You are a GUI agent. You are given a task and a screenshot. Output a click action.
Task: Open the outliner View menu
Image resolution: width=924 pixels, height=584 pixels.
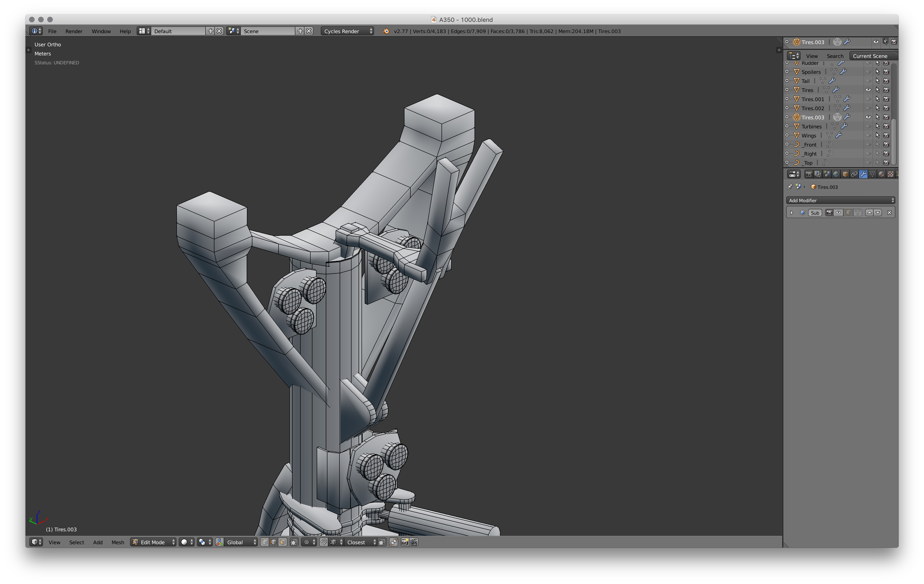pyautogui.click(x=812, y=56)
